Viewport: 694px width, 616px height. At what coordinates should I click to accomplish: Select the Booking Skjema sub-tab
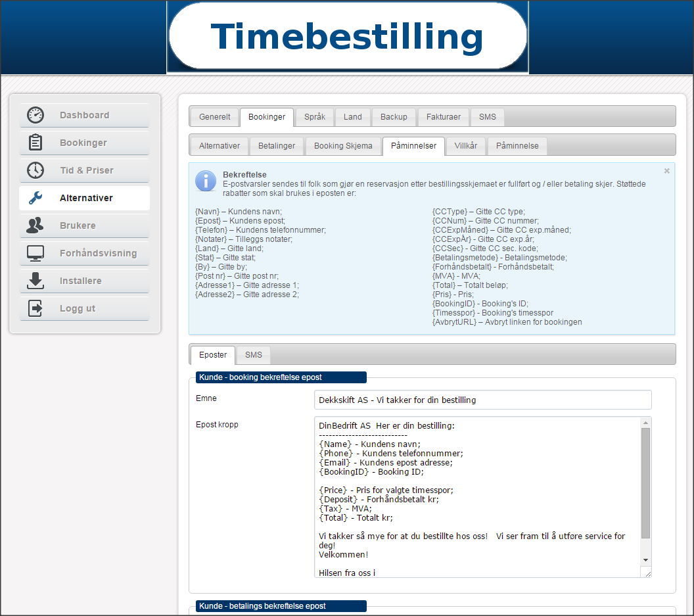[343, 146]
